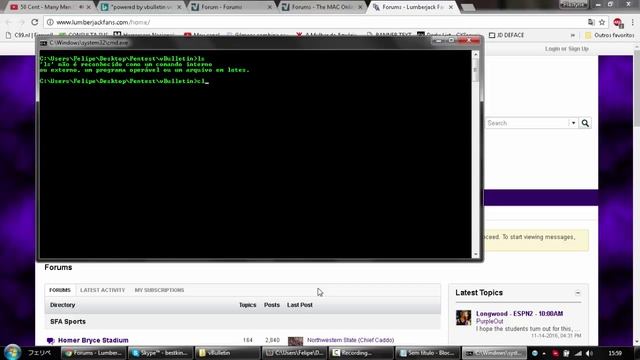Switch to the "powered by vbulletin" tab
This screenshot has width=640, height=360.
point(141,7)
